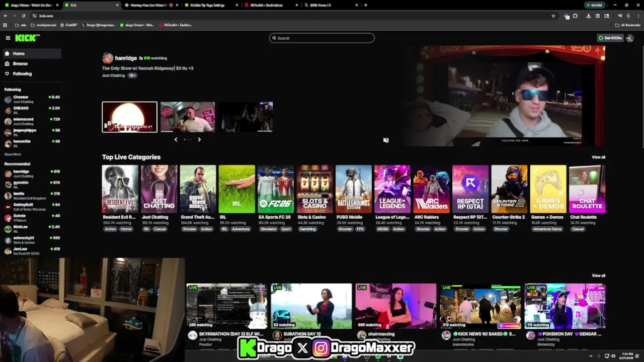Unmute the featured stream preview speaker icon
Screen dimensions: 644x362
tap(386, 140)
